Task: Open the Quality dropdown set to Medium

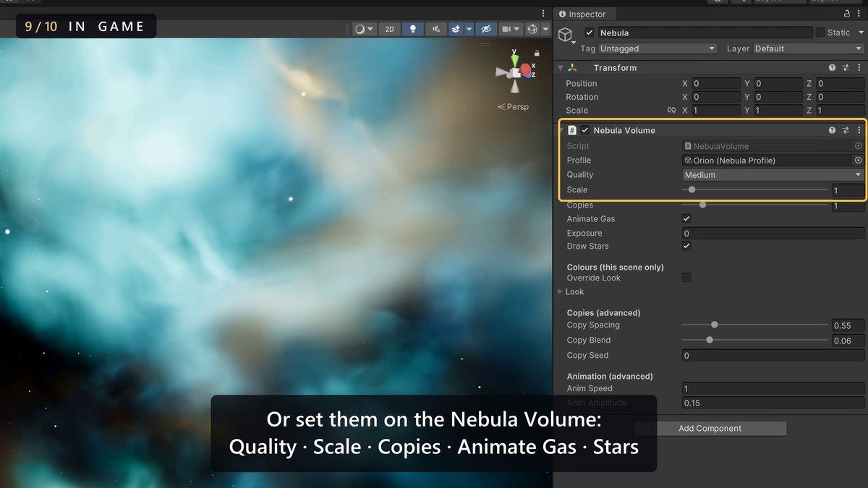Action: [x=773, y=175]
